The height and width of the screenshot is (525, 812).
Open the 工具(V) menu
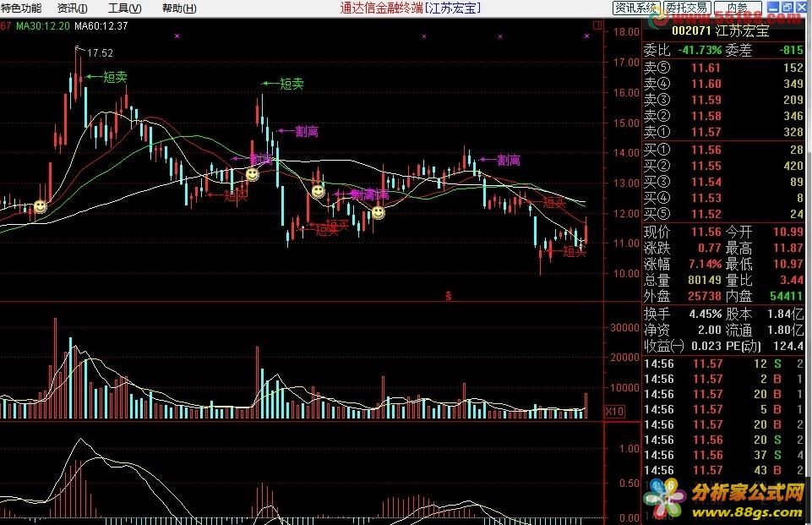tap(124, 8)
